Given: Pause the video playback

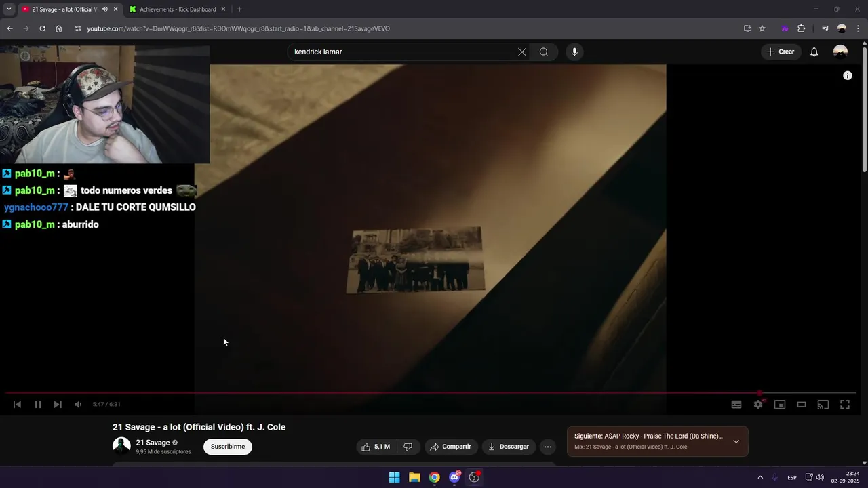Looking at the screenshot, I should (38, 405).
